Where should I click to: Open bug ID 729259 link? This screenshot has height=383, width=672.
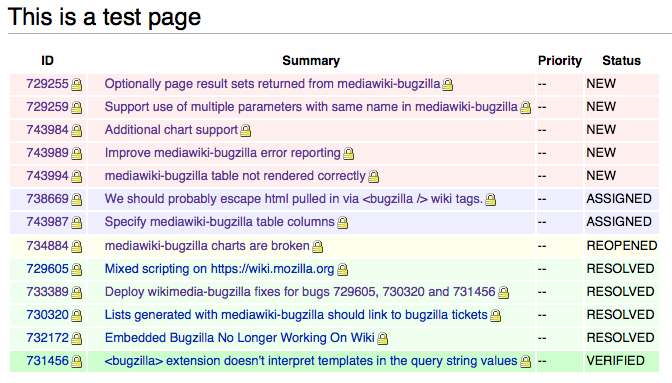[48, 107]
